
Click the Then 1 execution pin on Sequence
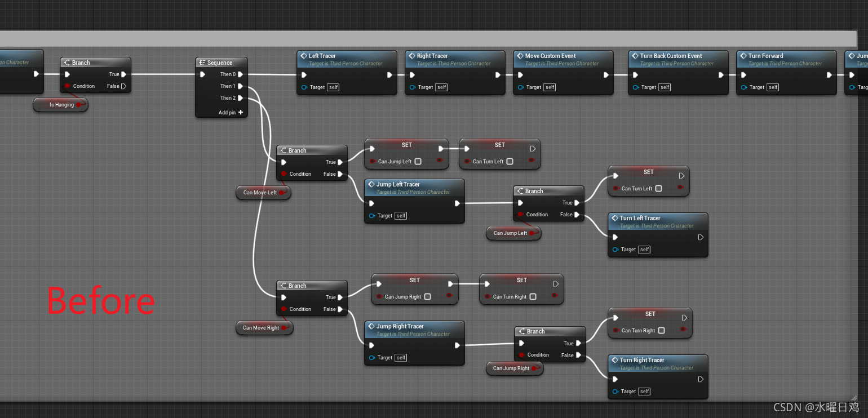(x=241, y=86)
